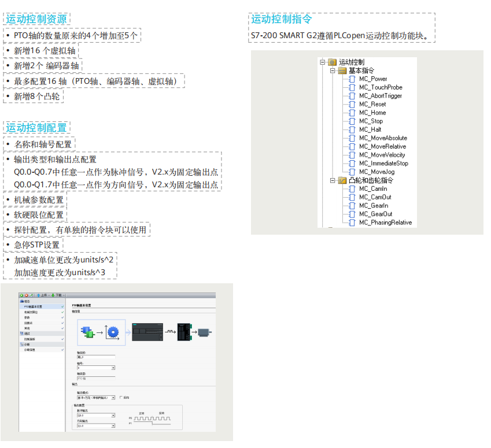This screenshot has width=491, height=448.
Task: Open the 轴号 dropdown list
Action: [x=113, y=368]
